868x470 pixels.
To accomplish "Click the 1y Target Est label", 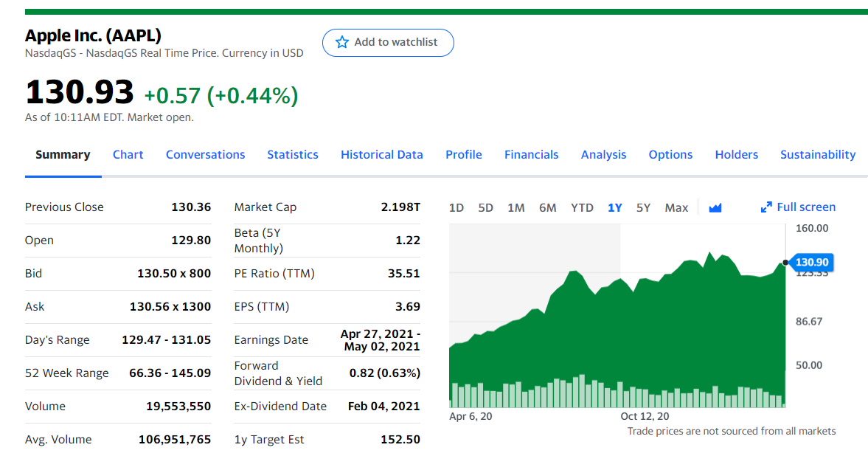I will [269, 440].
